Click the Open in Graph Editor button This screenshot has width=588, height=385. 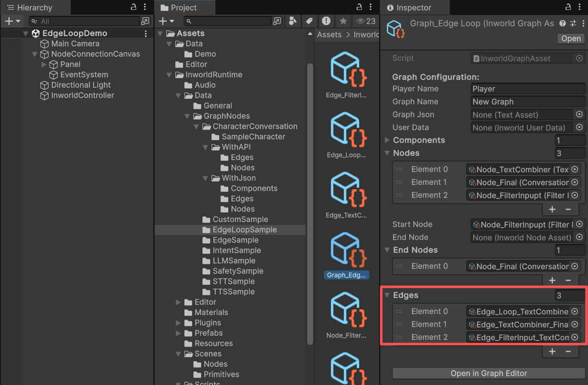(x=488, y=373)
